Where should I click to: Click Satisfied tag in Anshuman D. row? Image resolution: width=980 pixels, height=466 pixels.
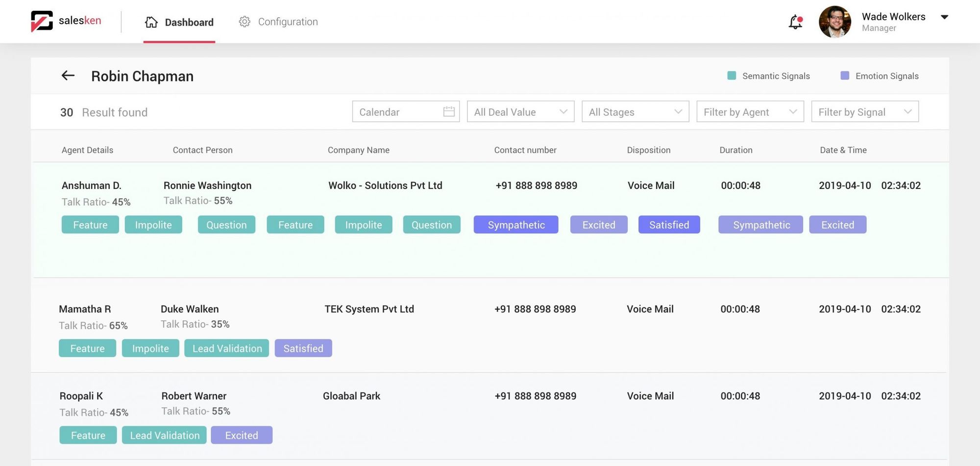[669, 225]
